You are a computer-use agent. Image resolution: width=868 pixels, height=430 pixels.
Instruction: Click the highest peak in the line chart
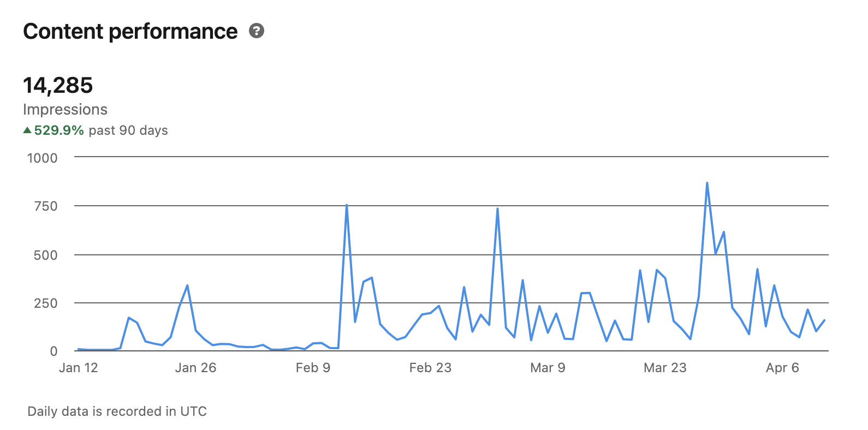[x=707, y=183]
